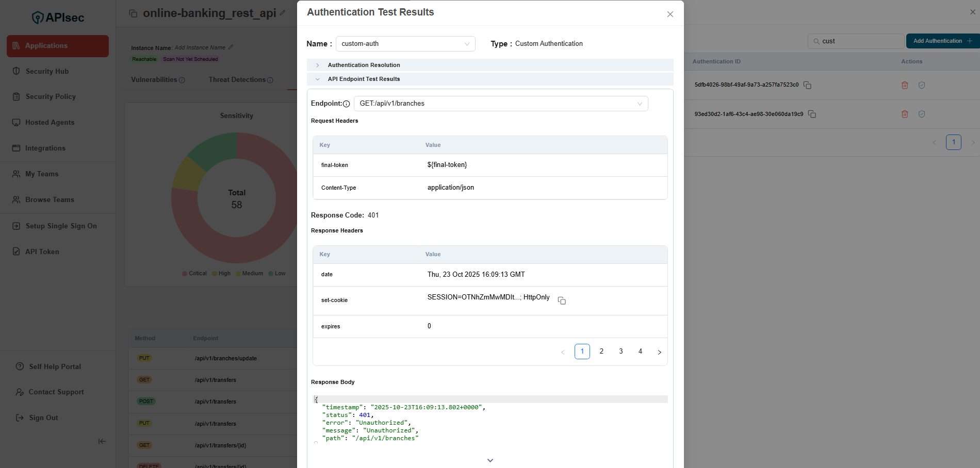Image resolution: width=980 pixels, height=468 pixels.
Task: Open the Security Hub section
Action: pos(47,71)
